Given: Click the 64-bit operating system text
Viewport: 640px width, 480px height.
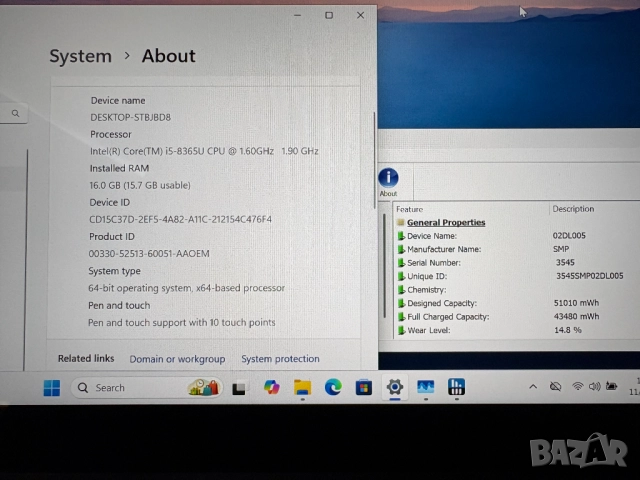Looking at the screenshot, I should [x=187, y=288].
